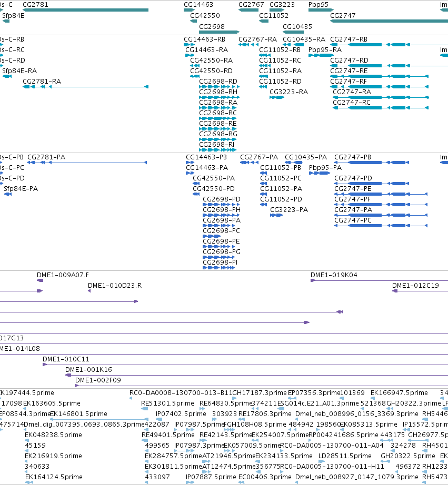Click transcript CG2747-RF
448x485 pixels.
(349, 82)
